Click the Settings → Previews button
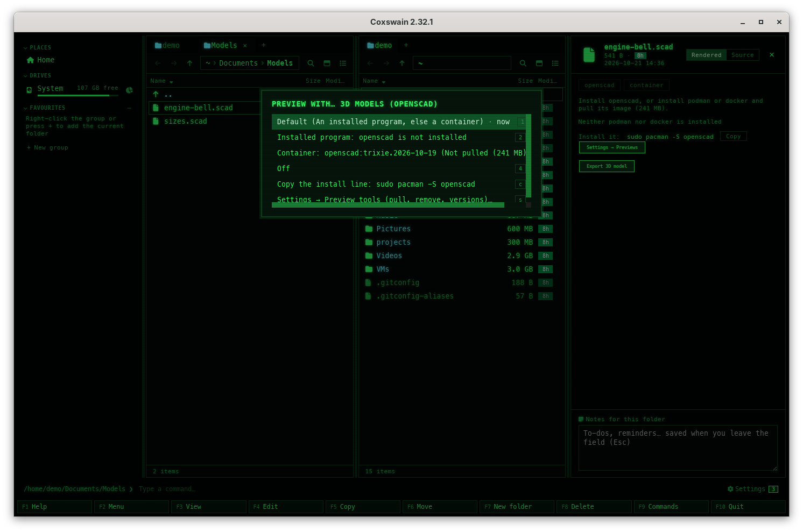The height and width of the screenshot is (532, 803). 612,147
